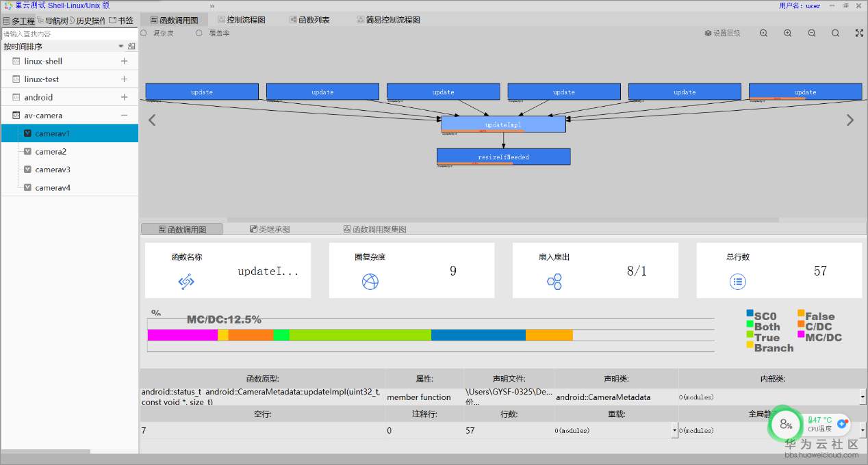This screenshot has width=868, height=465.
Task: Click the SC0 blue legend swatch
Action: pyautogui.click(x=750, y=313)
